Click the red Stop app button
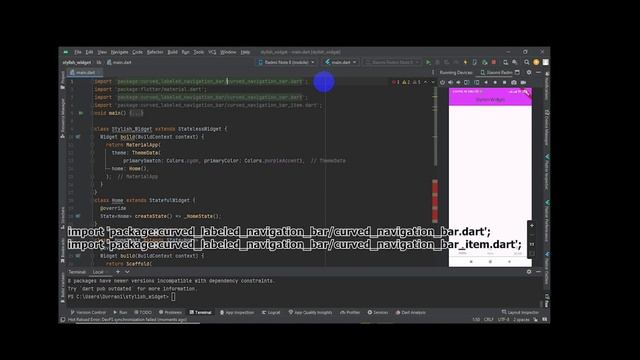Viewport: 640px width, 360px height. 494,62
